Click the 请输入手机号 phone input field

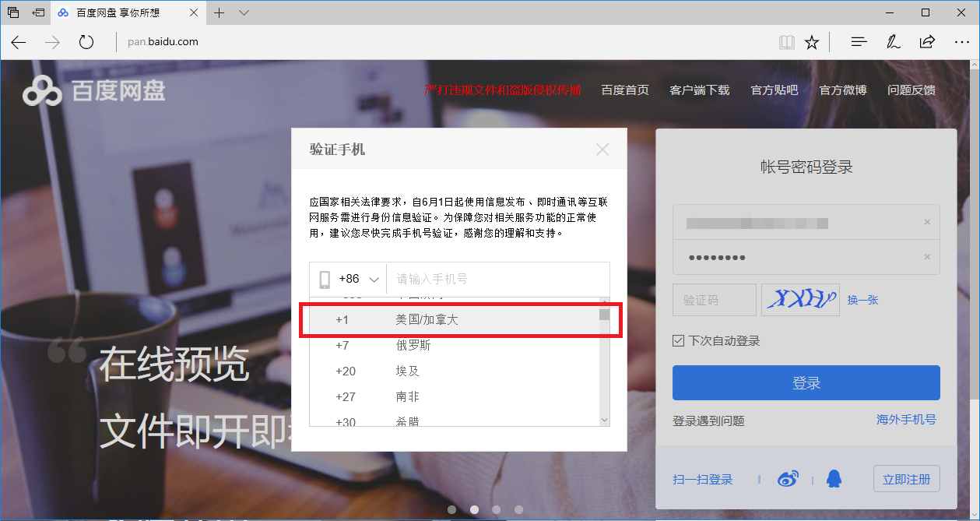click(498, 279)
